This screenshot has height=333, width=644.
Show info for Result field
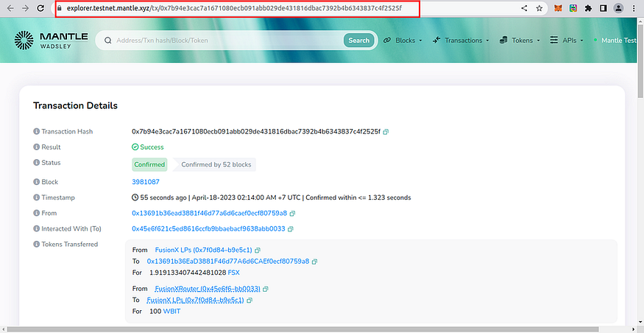pos(36,147)
